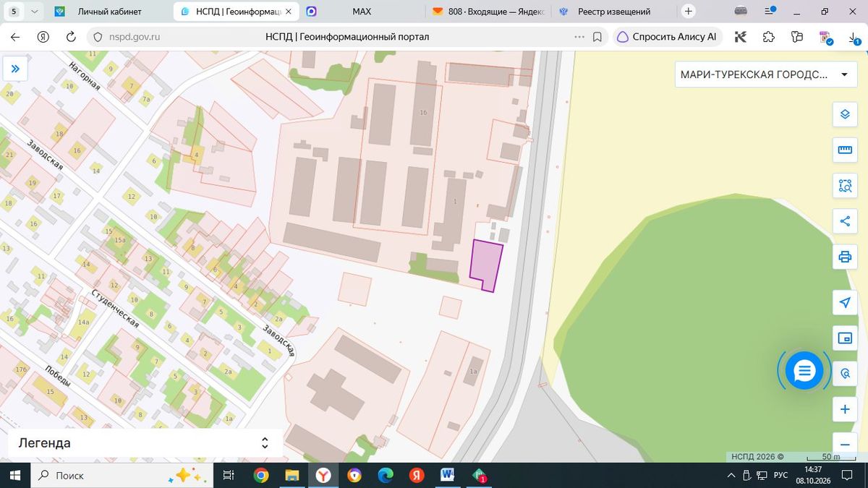Screen dimensions: 868x488
Task: Open the chat assistant bubble
Action: [x=804, y=371]
